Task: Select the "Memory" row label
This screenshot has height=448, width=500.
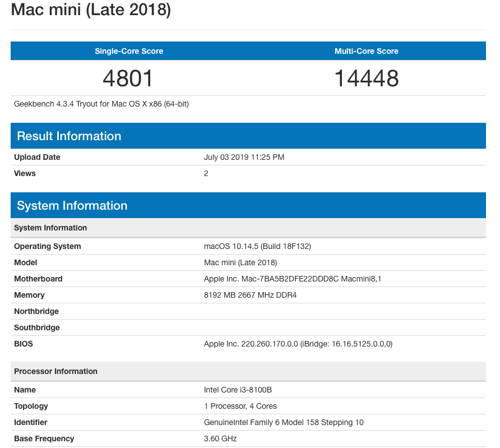Action: click(29, 295)
